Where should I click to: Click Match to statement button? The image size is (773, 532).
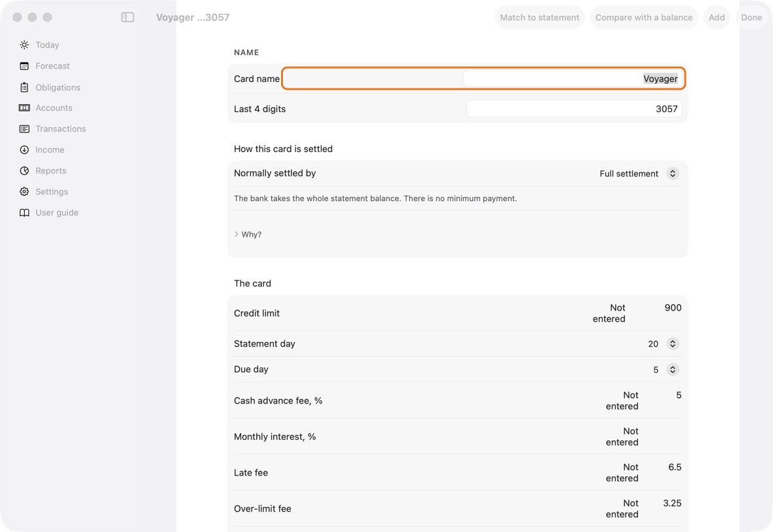tap(540, 17)
